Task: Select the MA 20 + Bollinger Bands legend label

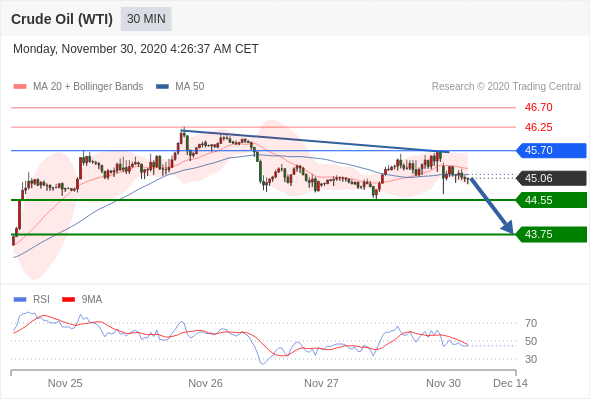Action: point(88,87)
